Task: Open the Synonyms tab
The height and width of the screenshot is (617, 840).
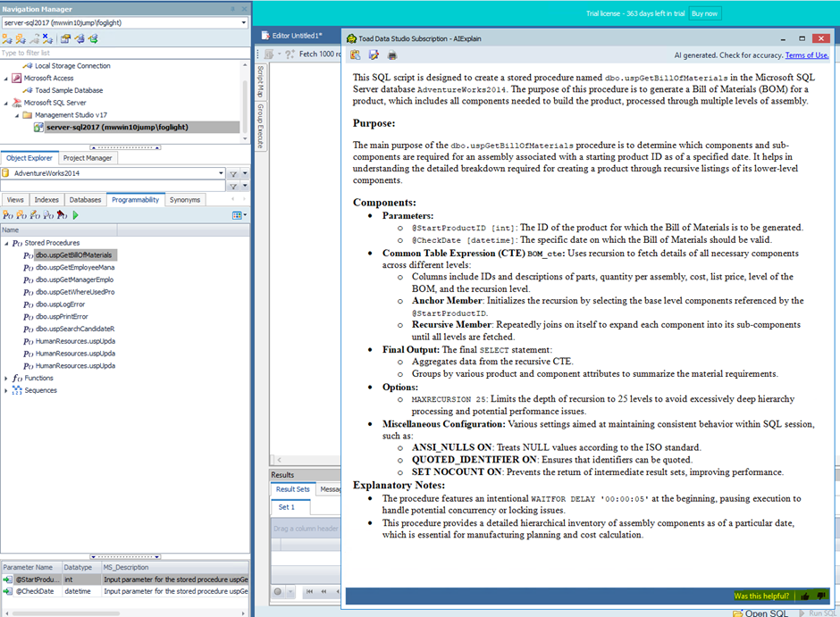Action: pos(185,200)
